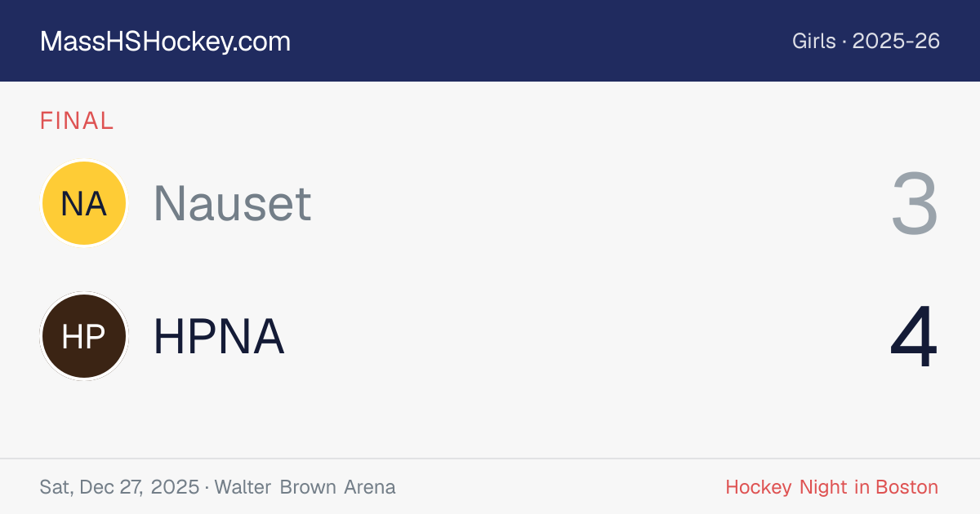Click the brown circle behind HP initials
980x514 pixels.
point(84,336)
